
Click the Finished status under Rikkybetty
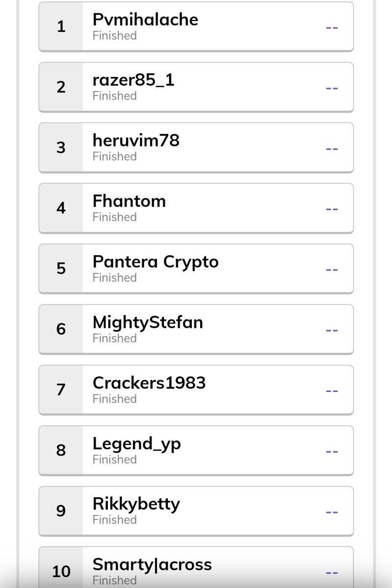pos(115,519)
